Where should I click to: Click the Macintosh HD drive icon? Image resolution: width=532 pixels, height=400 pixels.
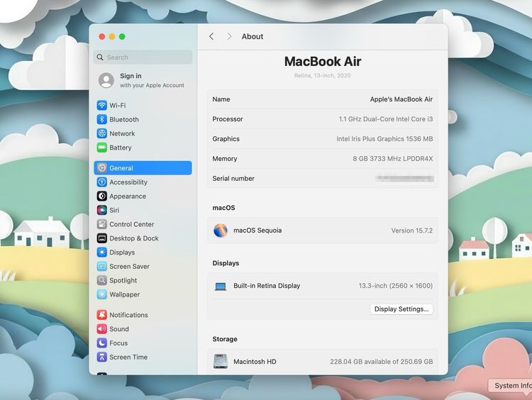pos(220,361)
